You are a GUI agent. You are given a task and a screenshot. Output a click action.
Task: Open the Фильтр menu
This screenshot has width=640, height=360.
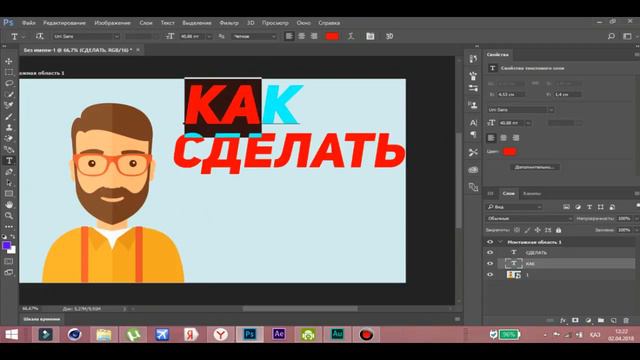(229, 23)
